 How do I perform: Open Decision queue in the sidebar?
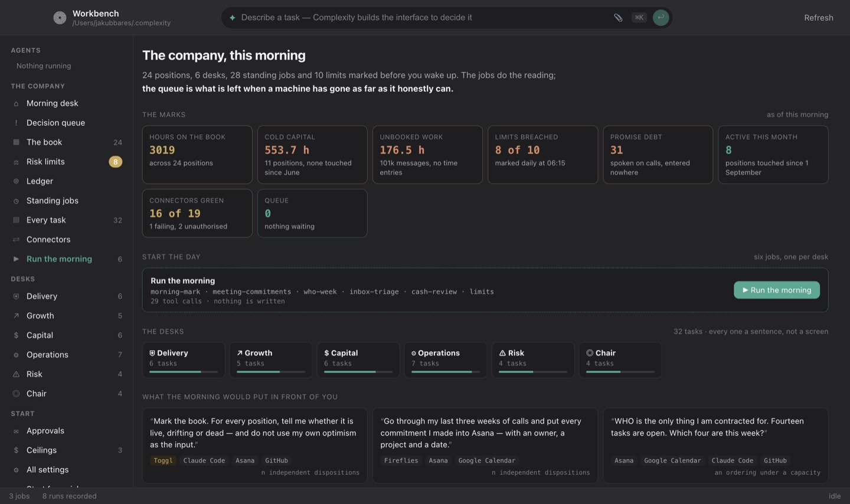(67, 123)
